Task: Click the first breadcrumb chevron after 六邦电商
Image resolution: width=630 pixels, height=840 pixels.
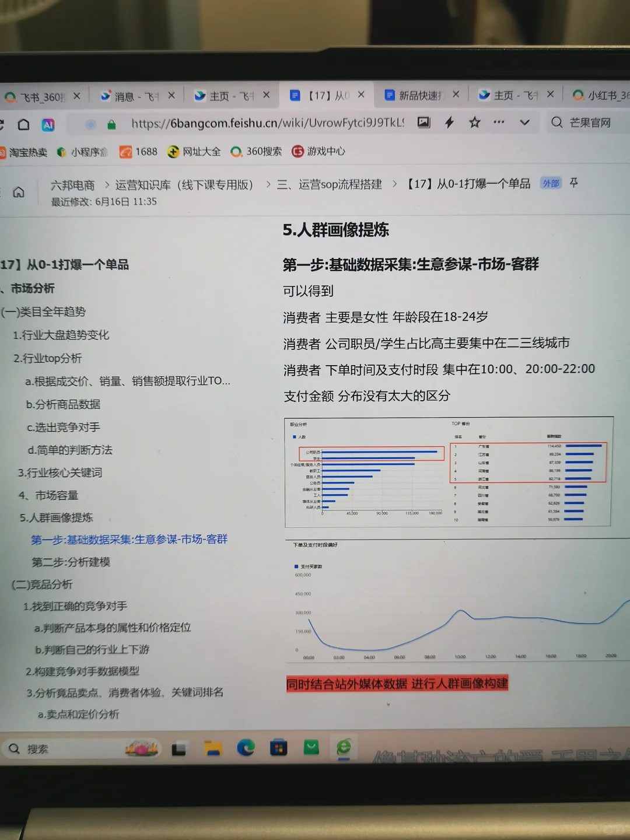Action: (x=107, y=185)
